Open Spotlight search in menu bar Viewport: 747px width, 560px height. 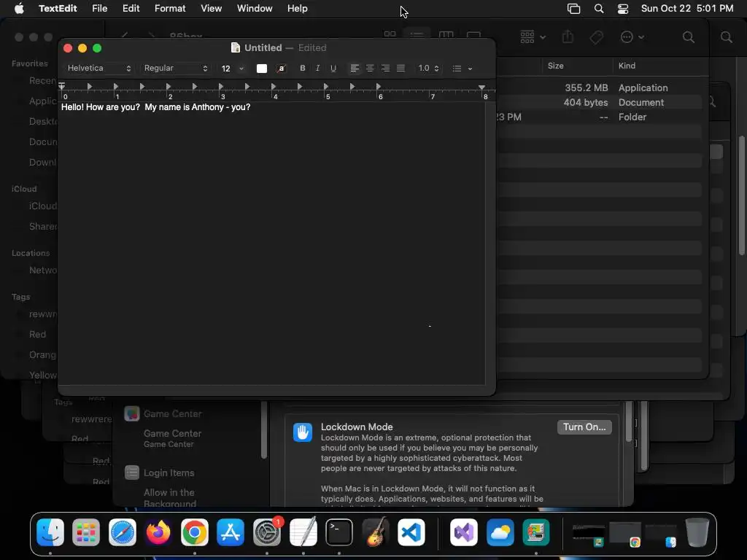coord(599,9)
